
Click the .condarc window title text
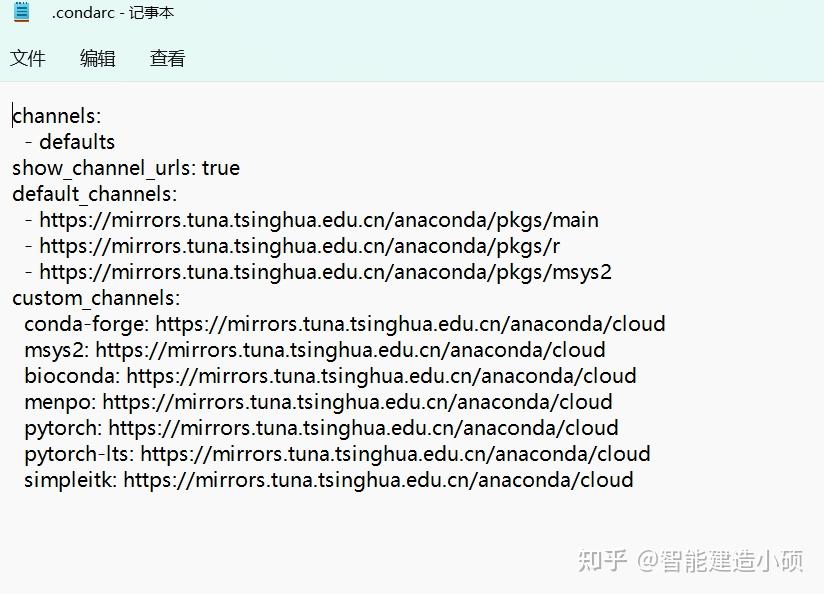(112, 12)
